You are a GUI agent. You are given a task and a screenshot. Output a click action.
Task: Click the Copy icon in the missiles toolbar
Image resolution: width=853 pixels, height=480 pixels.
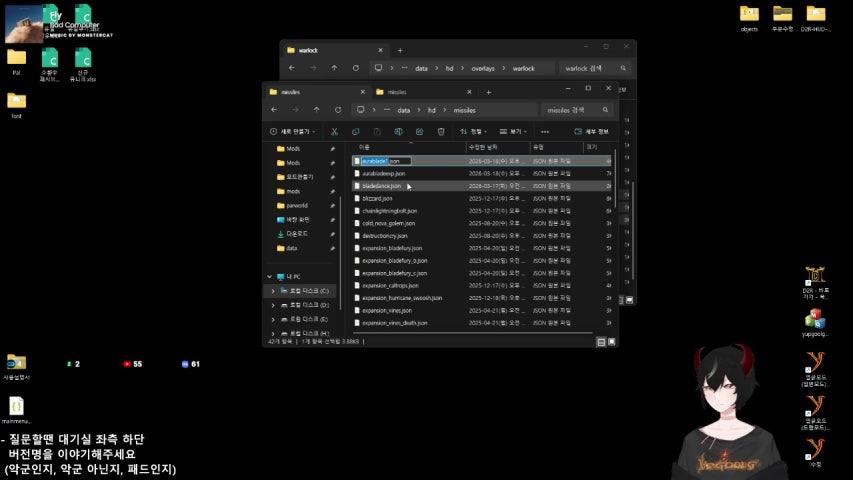coord(356,131)
